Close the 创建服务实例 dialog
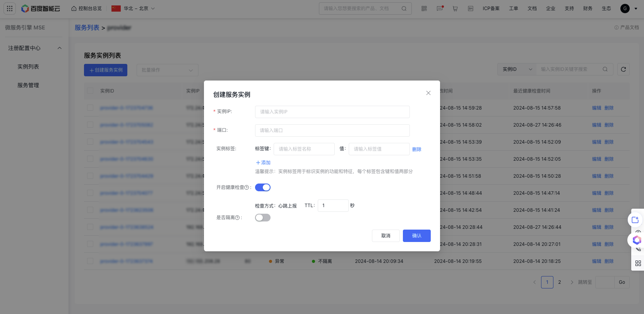This screenshot has height=314, width=644. point(428,93)
